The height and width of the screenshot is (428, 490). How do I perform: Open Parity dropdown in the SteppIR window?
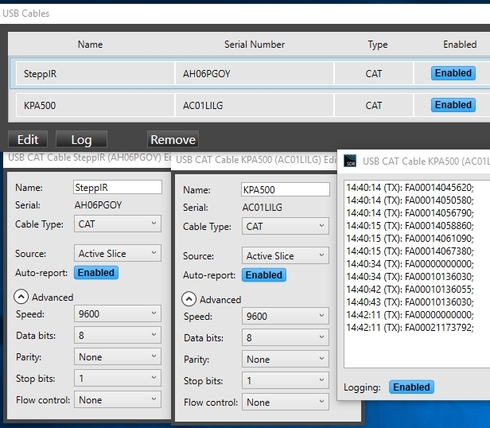(118, 357)
